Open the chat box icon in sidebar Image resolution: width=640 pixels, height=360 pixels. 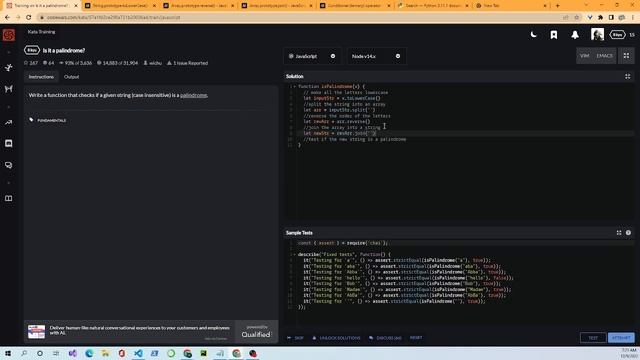(9, 143)
